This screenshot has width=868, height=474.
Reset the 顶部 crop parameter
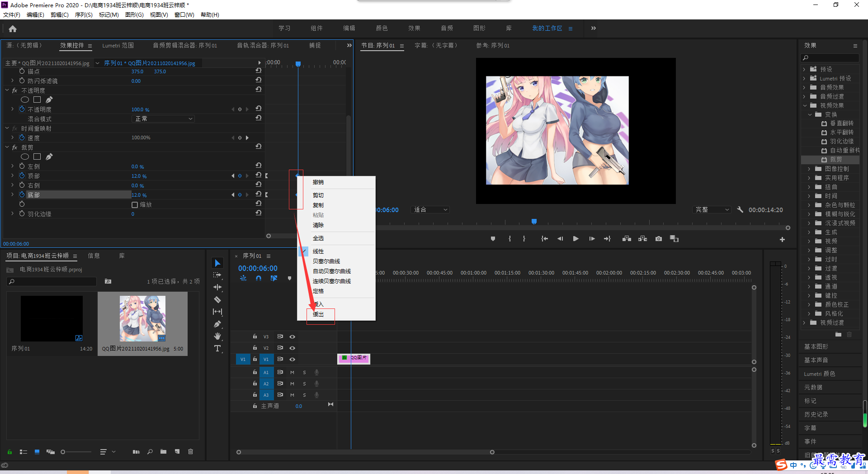259,175
